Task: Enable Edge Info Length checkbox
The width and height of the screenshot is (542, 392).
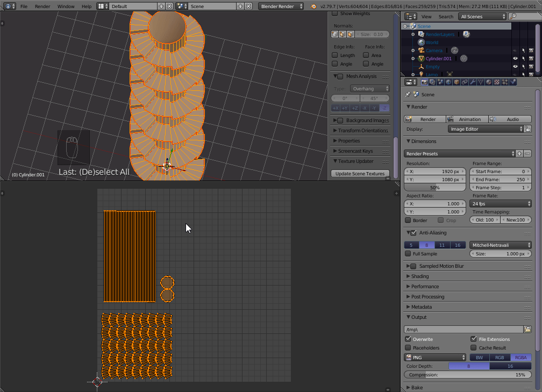Action: point(335,55)
